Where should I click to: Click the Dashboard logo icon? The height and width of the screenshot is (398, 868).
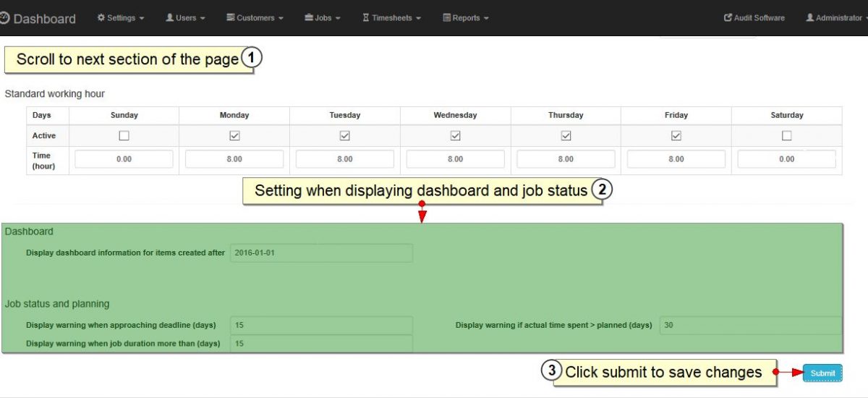click(4, 19)
